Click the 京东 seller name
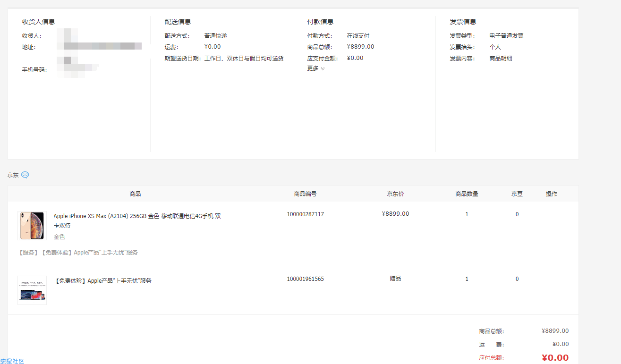The height and width of the screenshot is (364, 621). (x=13, y=175)
